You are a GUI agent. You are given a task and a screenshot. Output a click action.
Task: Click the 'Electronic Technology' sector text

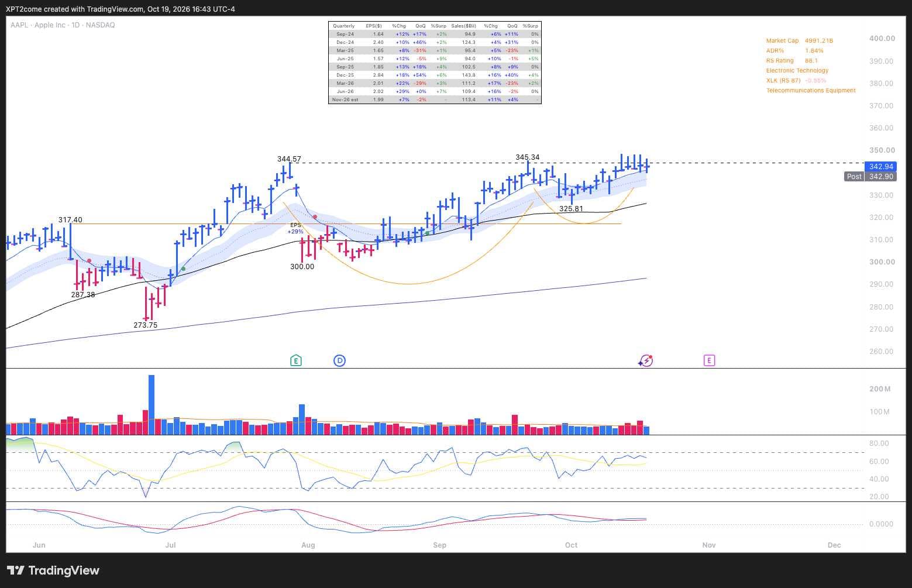tap(797, 71)
